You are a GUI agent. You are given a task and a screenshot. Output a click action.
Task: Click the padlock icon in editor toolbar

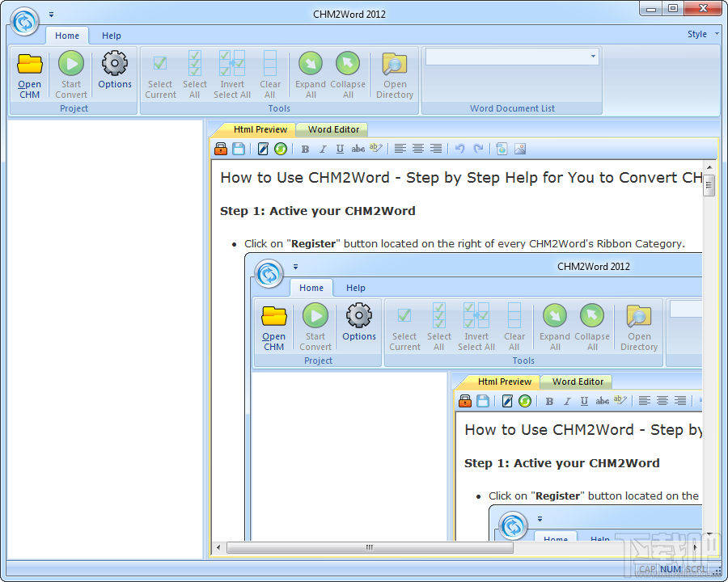tap(221, 149)
